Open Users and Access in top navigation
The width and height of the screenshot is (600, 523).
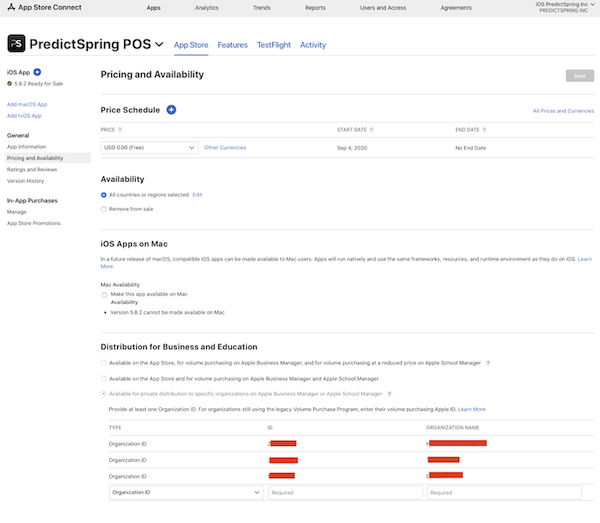(383, 8)
